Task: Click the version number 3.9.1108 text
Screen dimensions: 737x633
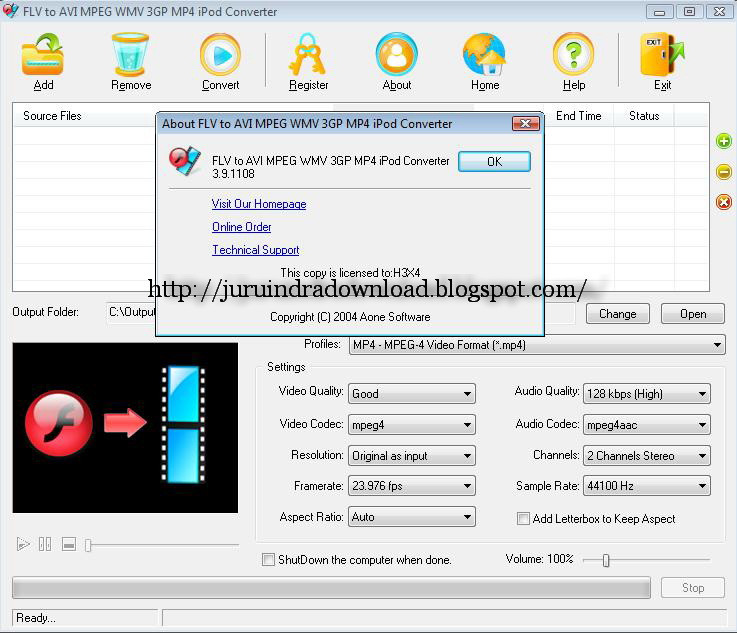Action: 233,174
